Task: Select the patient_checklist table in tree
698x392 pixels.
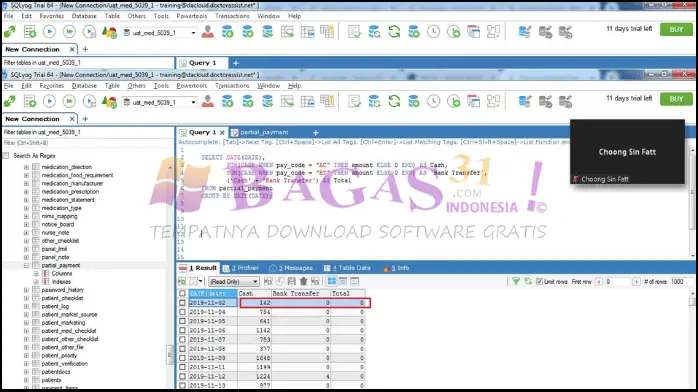Action: [62, 298]
